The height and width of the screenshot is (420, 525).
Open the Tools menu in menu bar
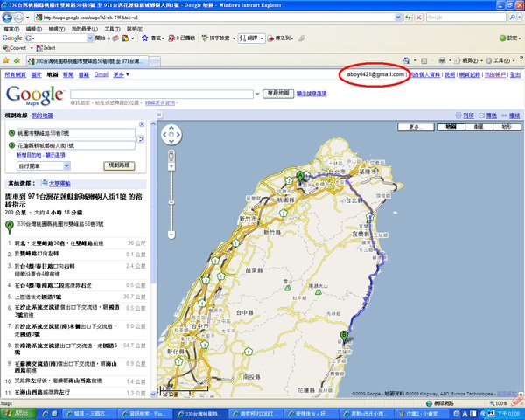coord(112,29)
